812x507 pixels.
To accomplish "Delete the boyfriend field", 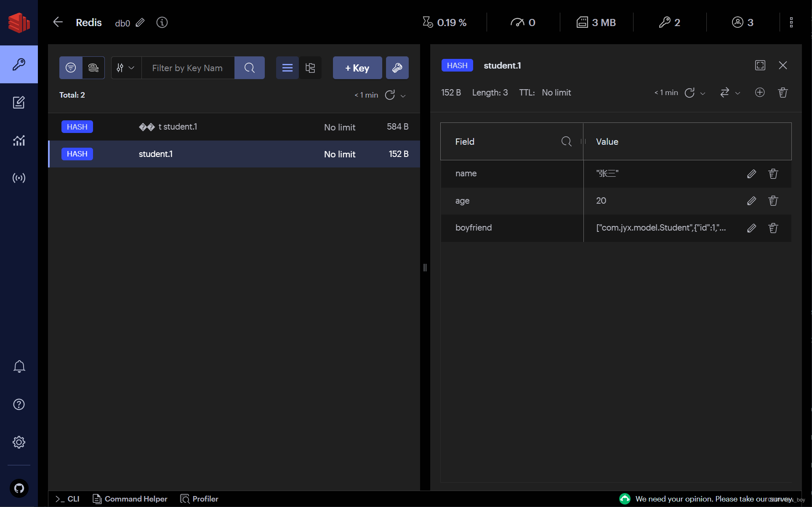I will [x=773, y=228].
